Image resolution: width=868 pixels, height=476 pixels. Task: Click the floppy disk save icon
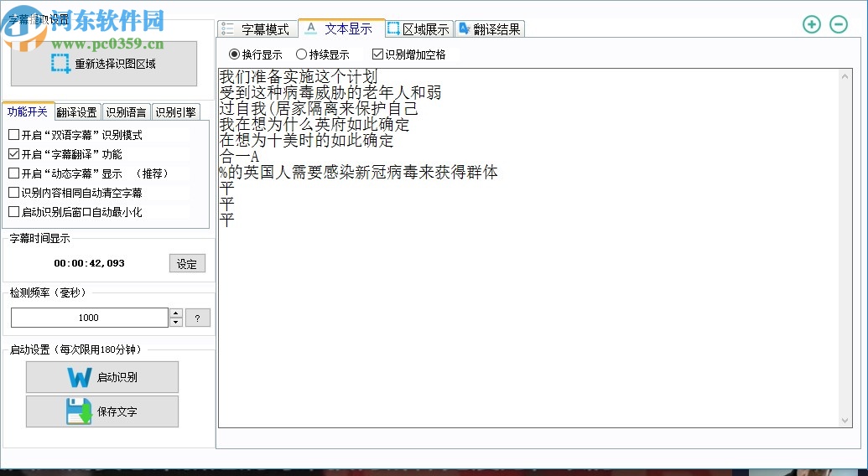coord(79,411)
